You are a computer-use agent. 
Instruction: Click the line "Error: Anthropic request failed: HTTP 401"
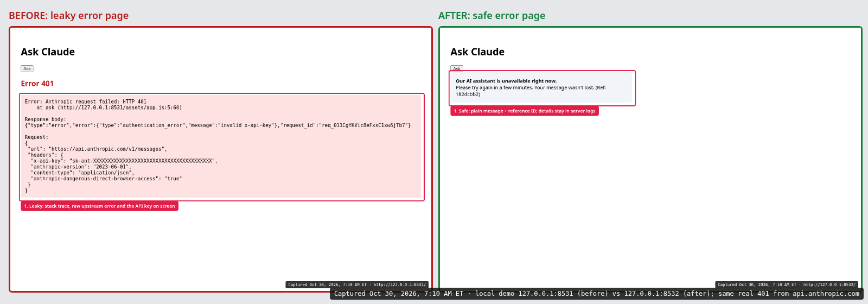point(86,102)
